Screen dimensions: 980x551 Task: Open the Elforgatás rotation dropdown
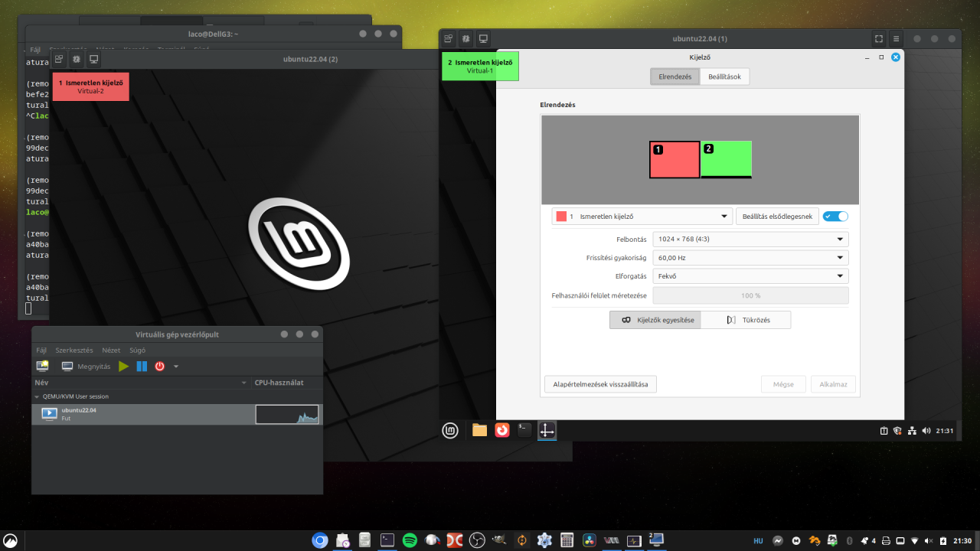click(750, 276)
